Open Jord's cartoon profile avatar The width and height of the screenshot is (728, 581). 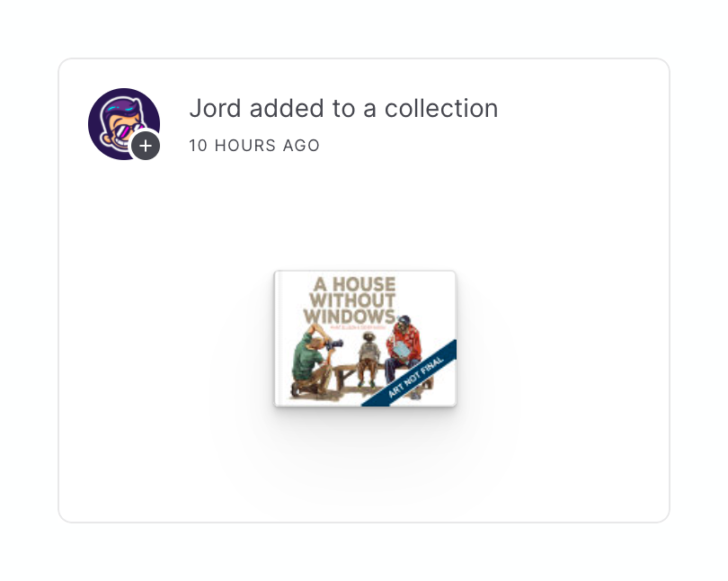point(124,123)
